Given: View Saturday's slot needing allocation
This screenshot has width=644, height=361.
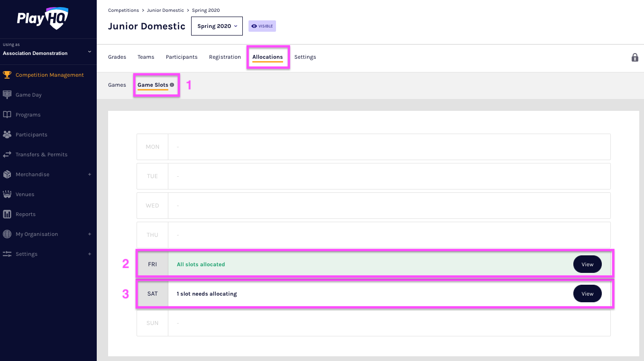Looking at the screenshot, I should [587, 294].
